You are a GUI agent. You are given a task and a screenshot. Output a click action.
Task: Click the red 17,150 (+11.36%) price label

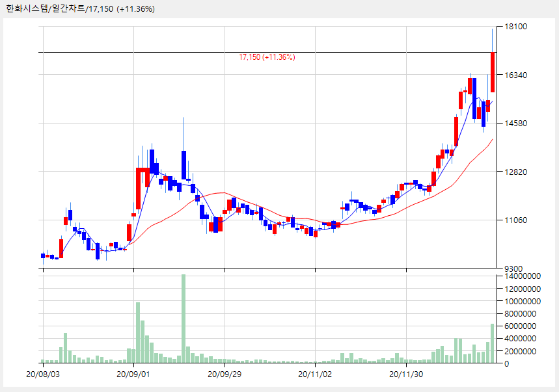point(267,57)
